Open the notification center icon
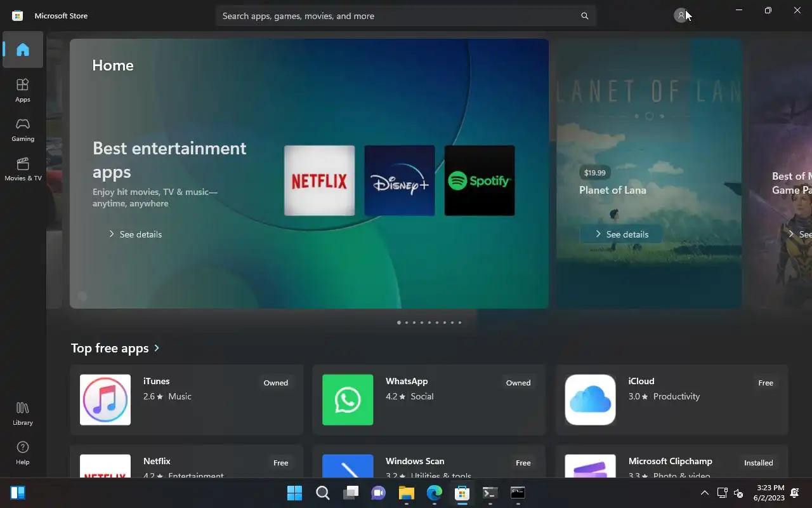812x508 pixels. click(796, 493)
